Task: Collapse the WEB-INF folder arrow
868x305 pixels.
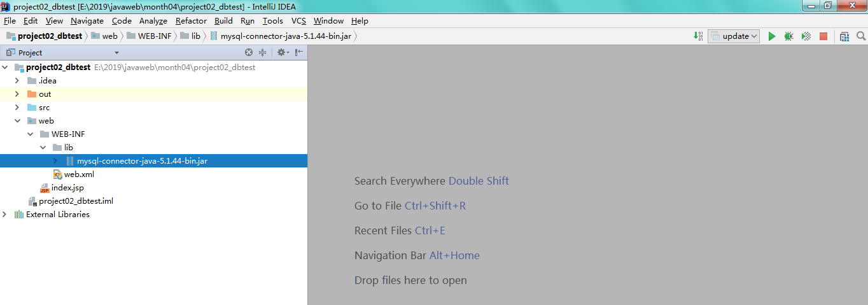Action: tap(30, 134)
